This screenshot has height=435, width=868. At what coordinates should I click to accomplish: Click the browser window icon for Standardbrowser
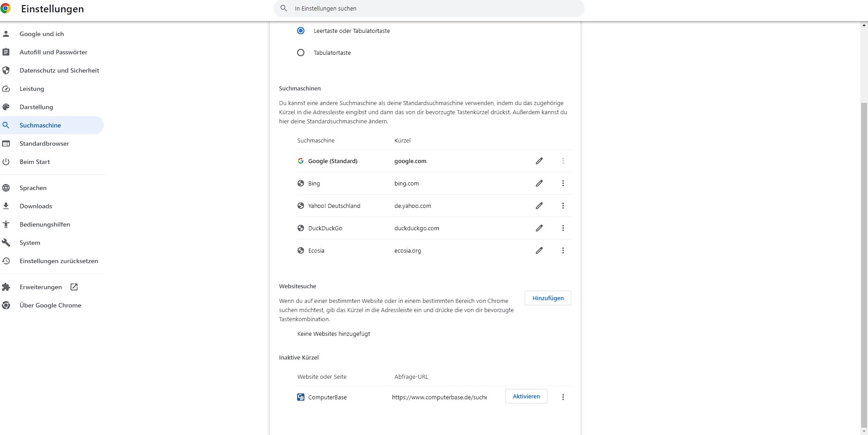[6, 143]
